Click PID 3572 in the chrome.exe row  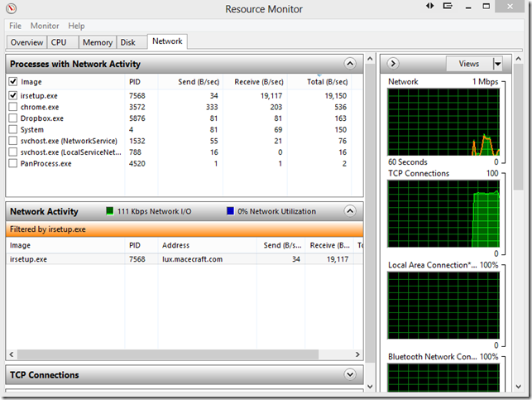tap(137, 107)
